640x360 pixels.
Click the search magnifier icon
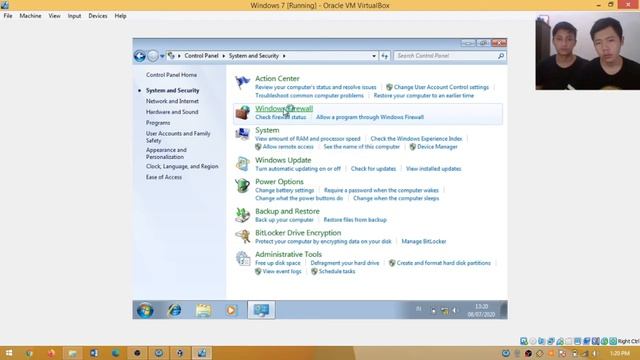pos(501,56)
